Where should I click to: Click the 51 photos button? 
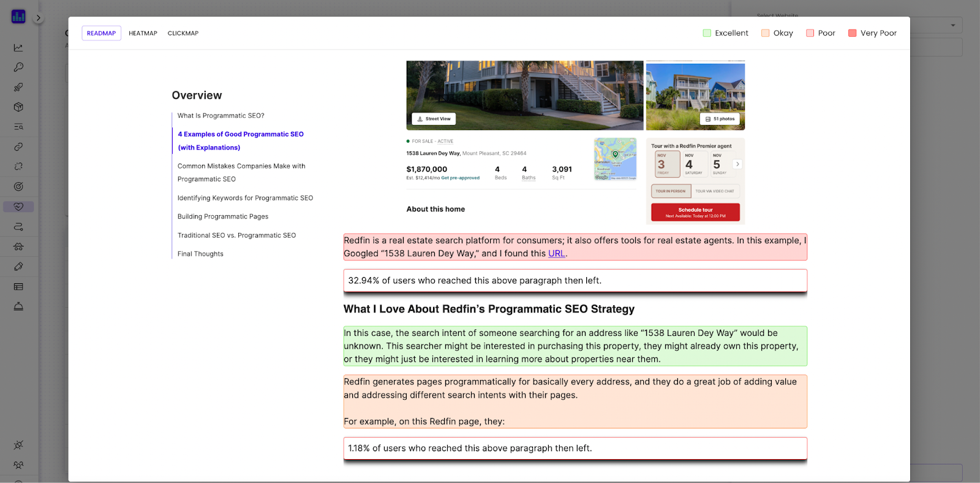pos(720,119)
